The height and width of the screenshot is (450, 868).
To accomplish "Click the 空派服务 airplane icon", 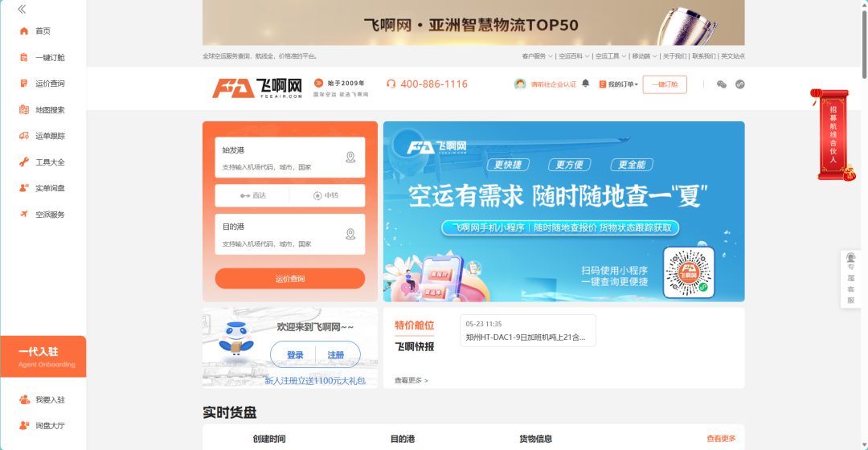I will [x=24, y=215].
